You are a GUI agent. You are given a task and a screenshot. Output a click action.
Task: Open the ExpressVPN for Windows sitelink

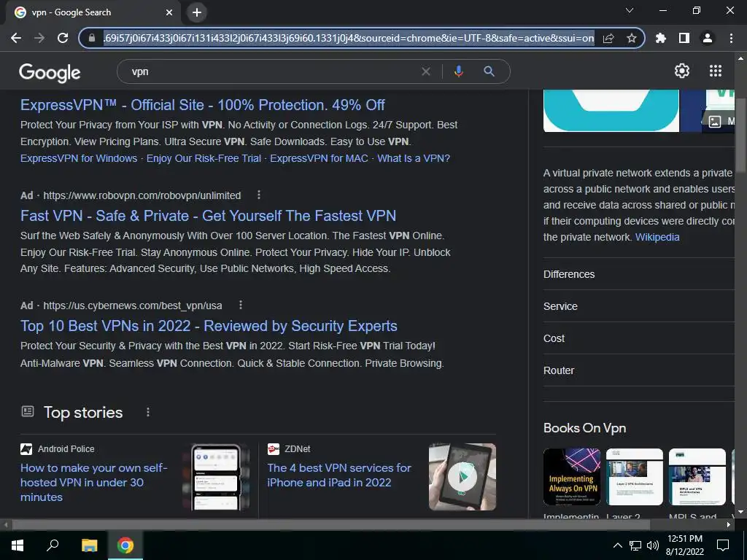pyautogui.click(x=79, y=158)
